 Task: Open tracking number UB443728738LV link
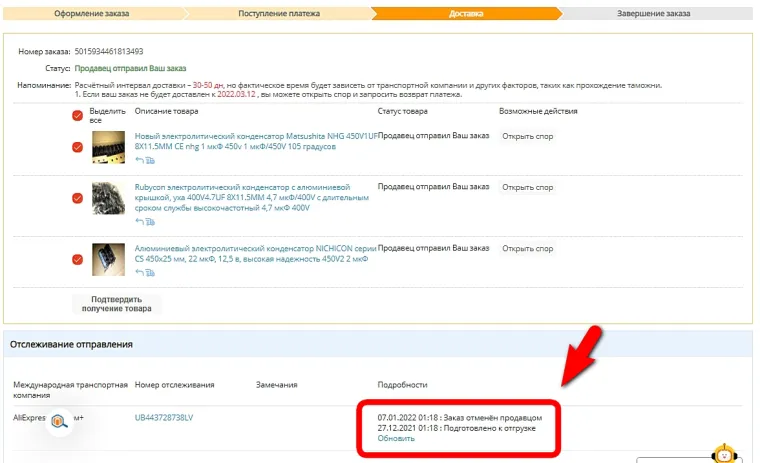tap(163, 416)
